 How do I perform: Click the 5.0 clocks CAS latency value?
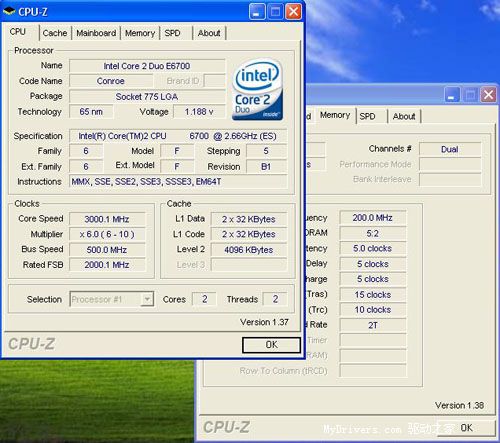click(x=373, y=248)
